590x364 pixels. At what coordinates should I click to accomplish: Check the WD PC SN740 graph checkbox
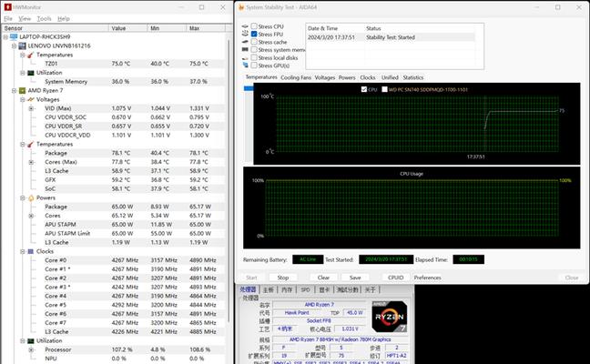tap(384, 89)
